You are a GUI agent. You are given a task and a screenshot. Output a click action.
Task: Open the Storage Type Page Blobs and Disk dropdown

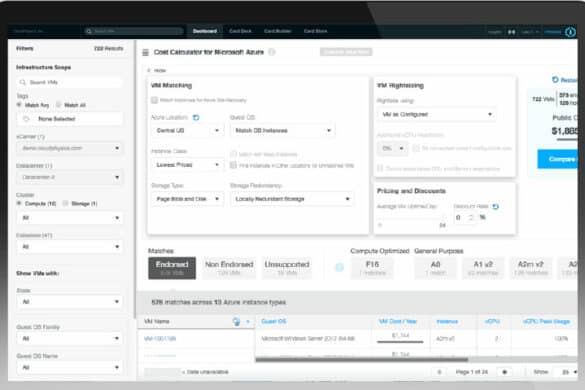[x=187, y=199]
